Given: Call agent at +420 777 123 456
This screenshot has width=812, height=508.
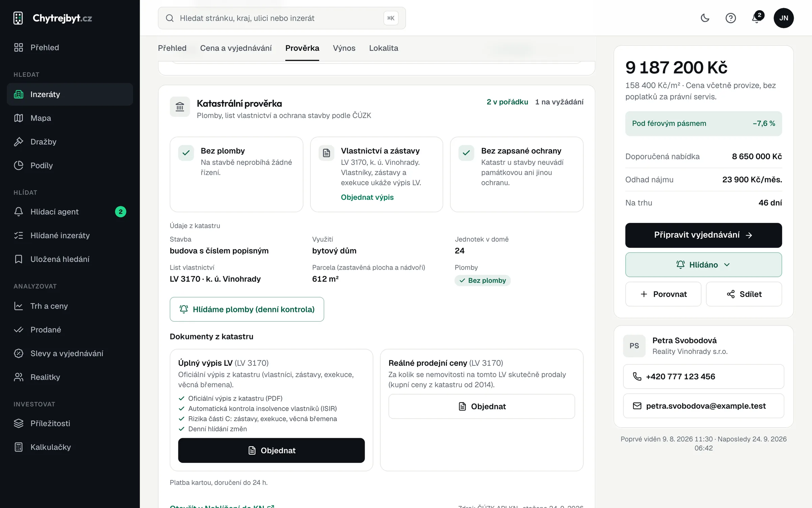Looking at the screenshot, I should pyautogui.click(x=703, y=377).
